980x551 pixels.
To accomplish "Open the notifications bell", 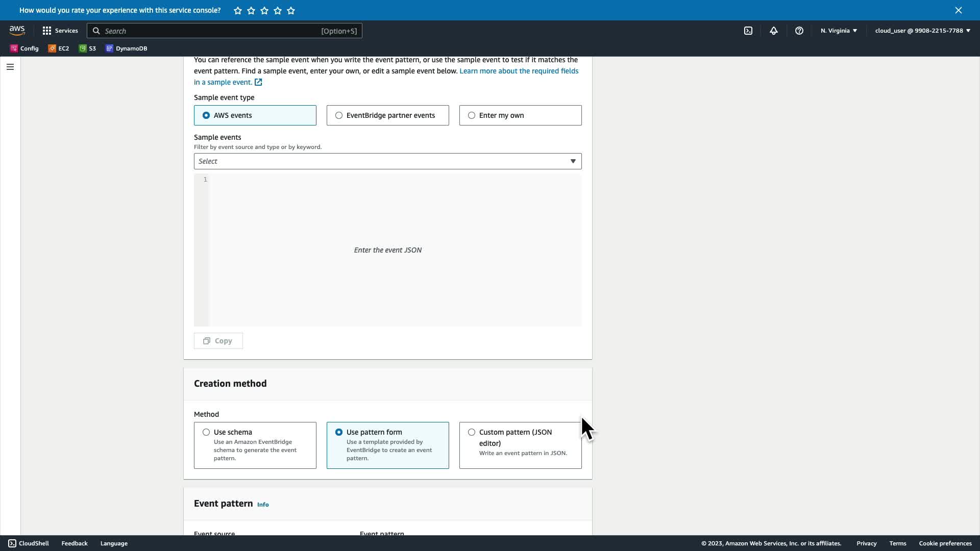I will pos(774,31).
